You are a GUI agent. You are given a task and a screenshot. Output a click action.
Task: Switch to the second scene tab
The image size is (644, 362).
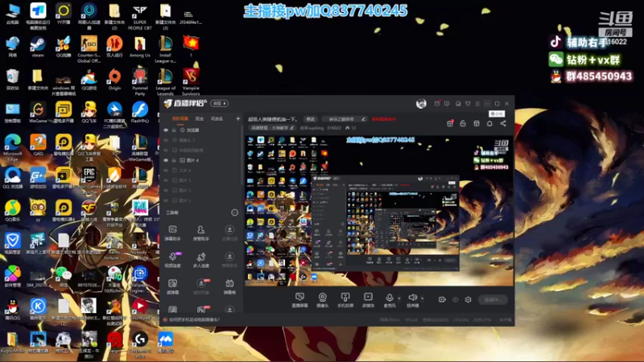click(x=199, y=118)
